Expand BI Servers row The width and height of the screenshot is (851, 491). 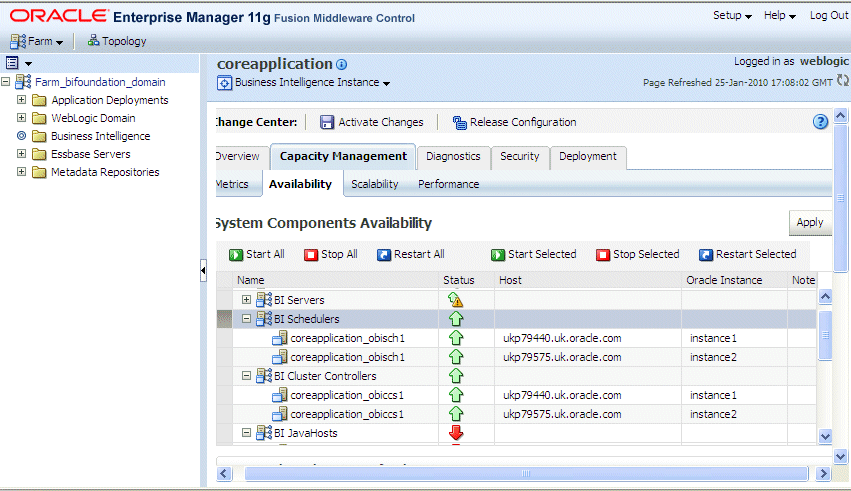tap(246, 299)
